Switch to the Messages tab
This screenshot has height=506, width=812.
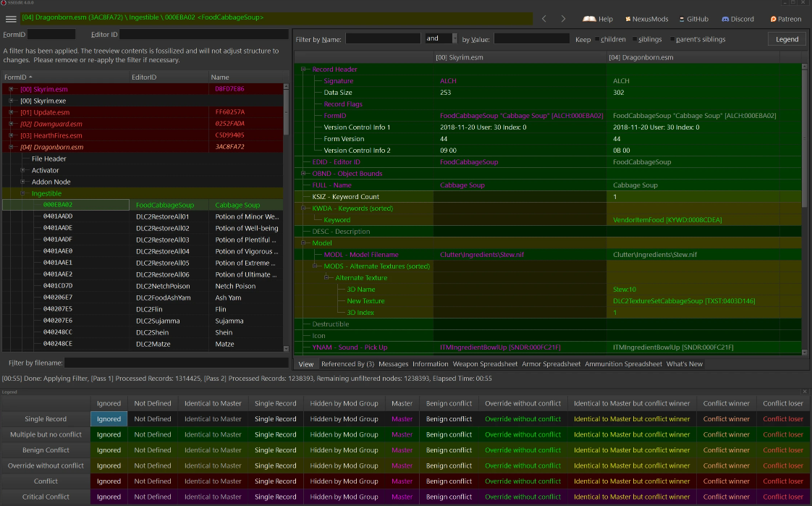point(393,364)
